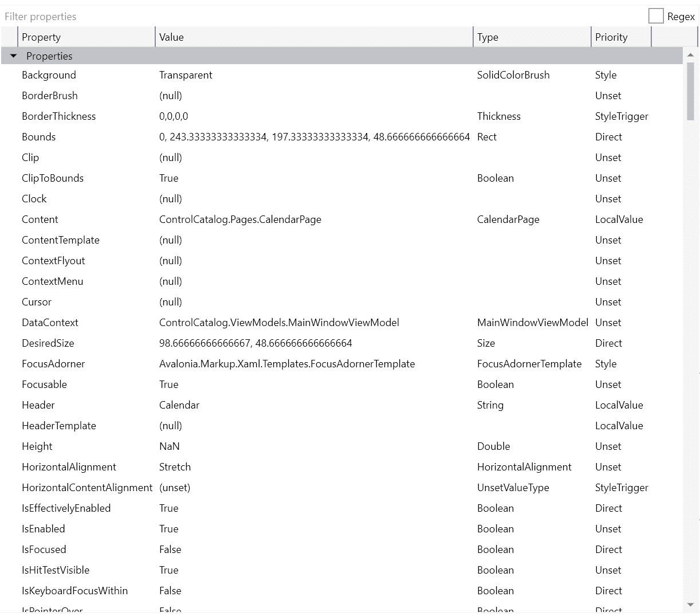Screen dimensions: 700x616
Task: Select the BorderThickness property row
Action: tap(58, 116)
